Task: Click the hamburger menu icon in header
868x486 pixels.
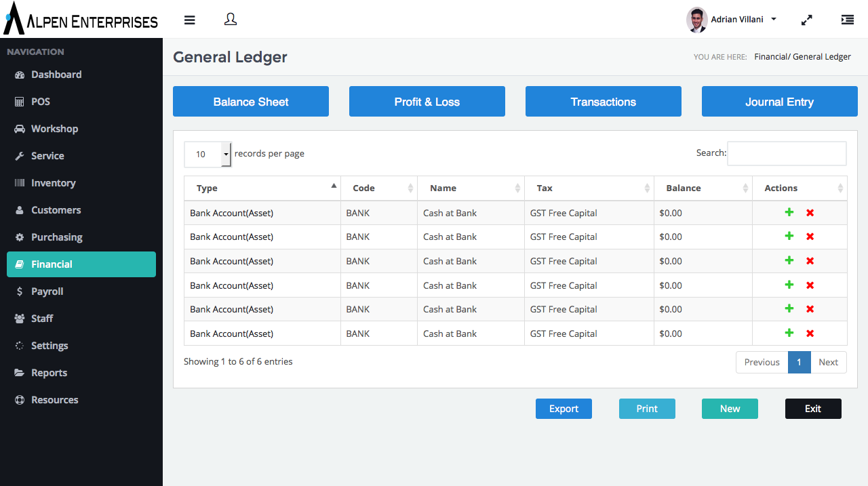Action: point(190,20)
